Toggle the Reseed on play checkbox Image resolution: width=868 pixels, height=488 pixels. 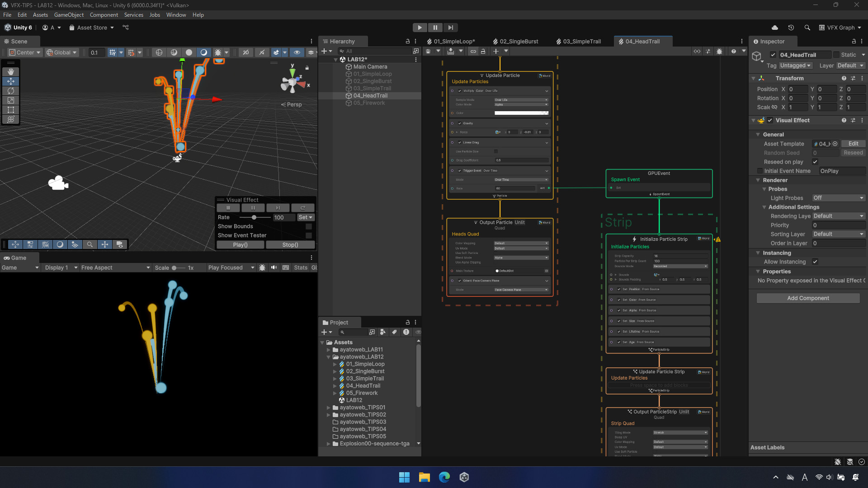(815, 162)
